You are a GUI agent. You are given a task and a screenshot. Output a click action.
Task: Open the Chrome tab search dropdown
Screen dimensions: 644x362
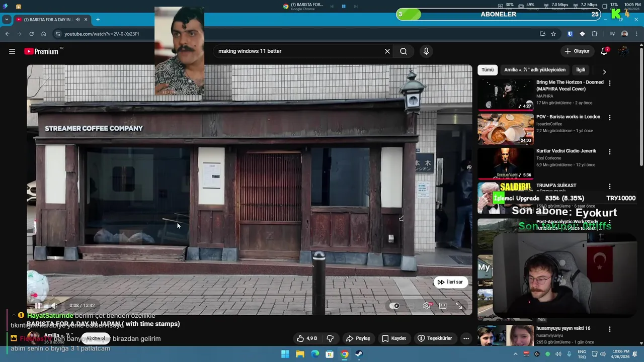tap(7, 20)
